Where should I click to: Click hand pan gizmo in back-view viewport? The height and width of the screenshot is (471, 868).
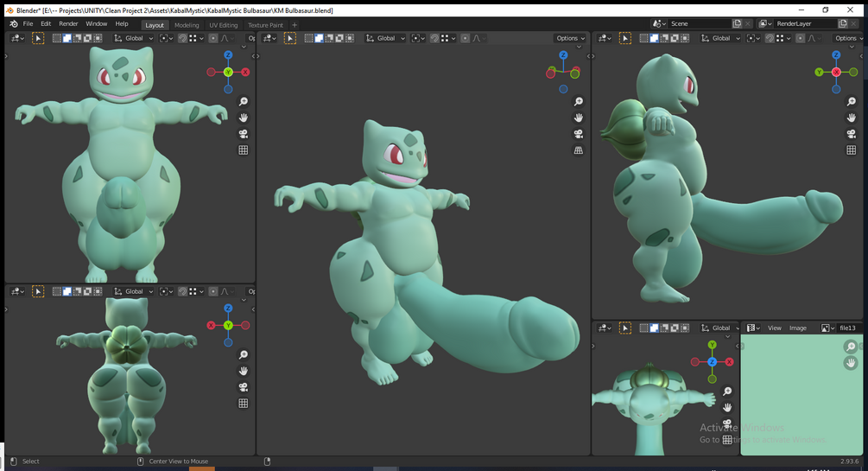click(x=243, y=371)
